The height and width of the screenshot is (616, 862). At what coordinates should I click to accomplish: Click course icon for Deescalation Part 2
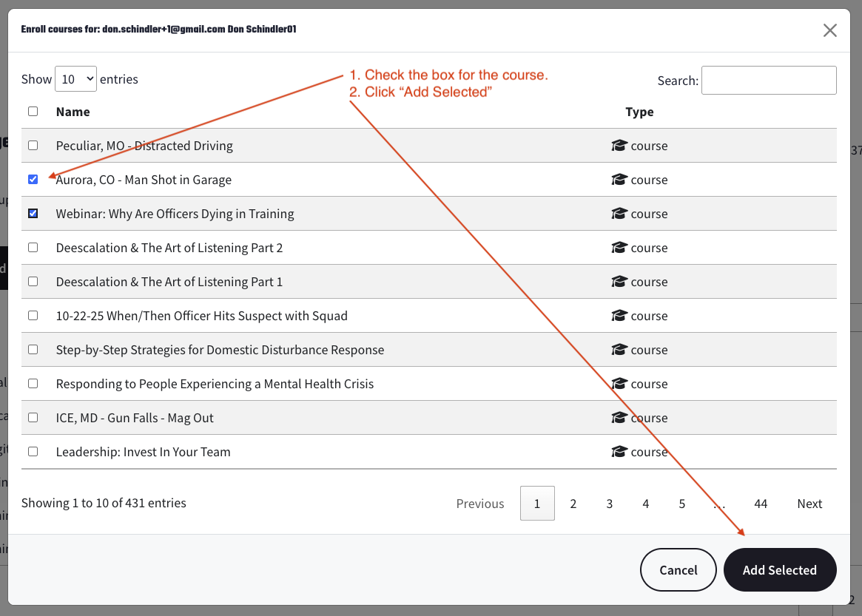(x=619, y=248)
